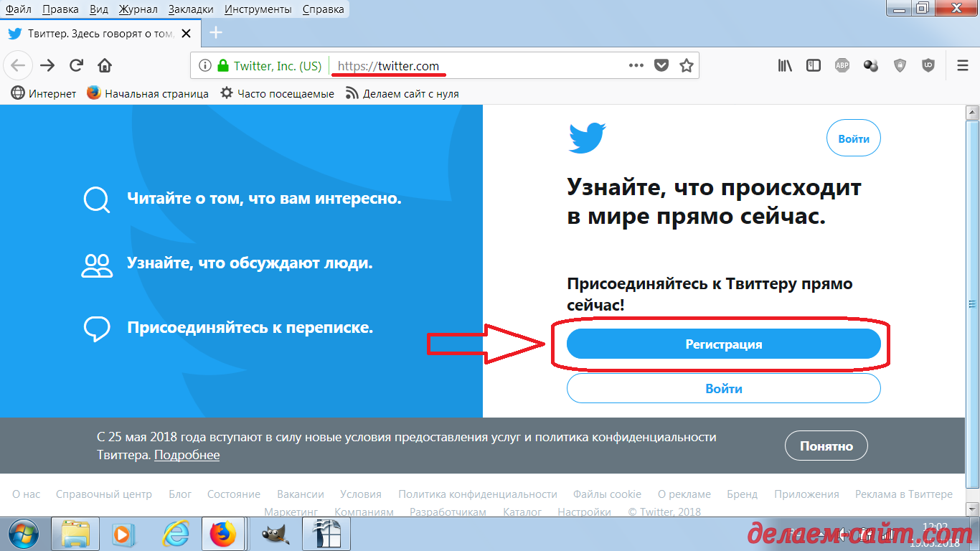Launch Internet Explorer from the taskbar
The height and width of the screenshot is (551, 980).
point(175,534)
